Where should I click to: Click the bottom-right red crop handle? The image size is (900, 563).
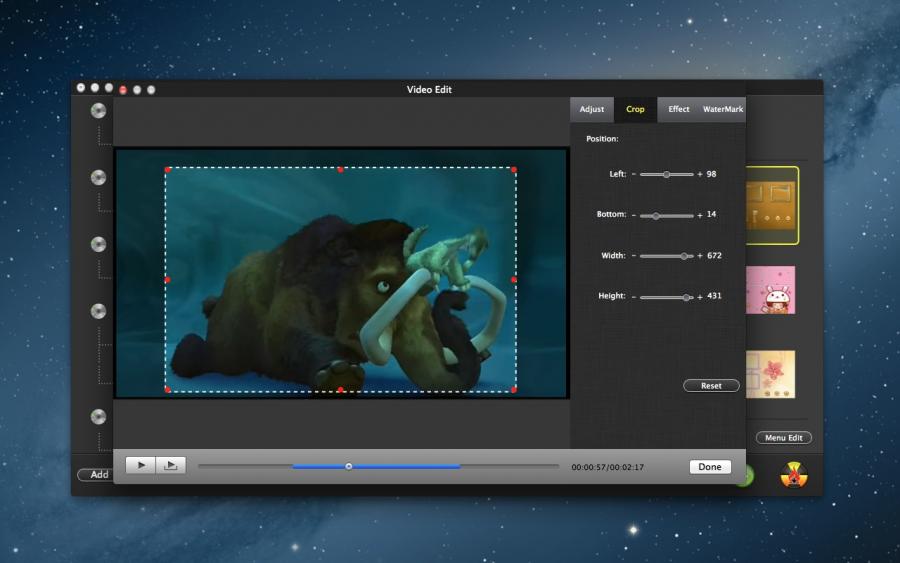coord(514,390)
